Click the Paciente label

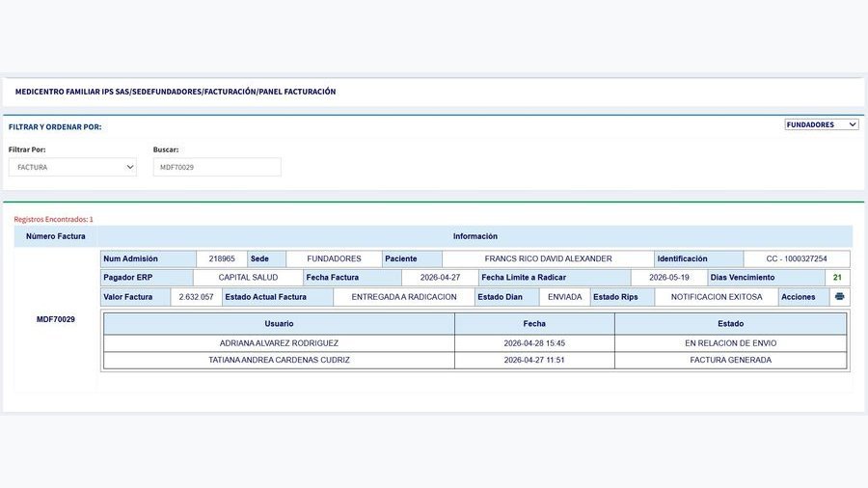(401, 258)
